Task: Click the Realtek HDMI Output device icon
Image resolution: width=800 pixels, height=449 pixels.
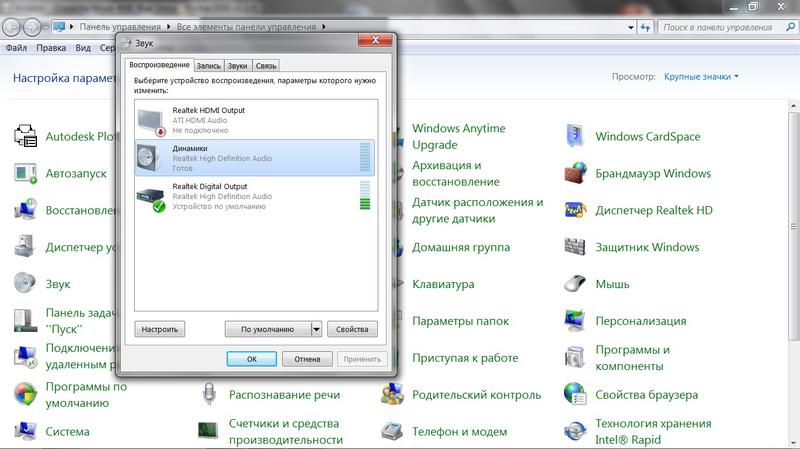Action: coord(153,120)
